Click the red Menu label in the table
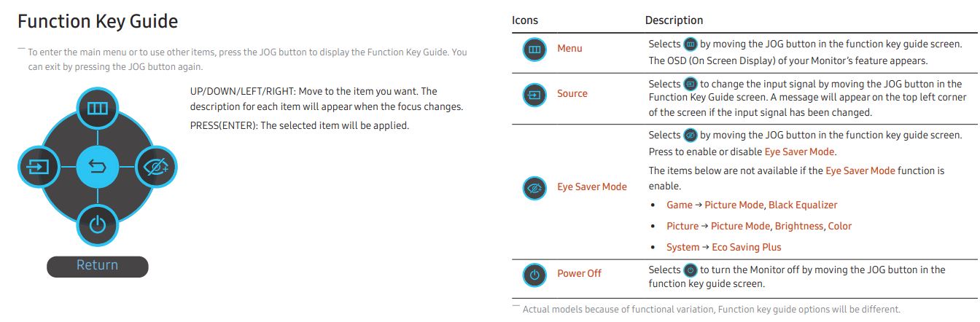Viewport: 980px width, 322px height. coord(569,49)
